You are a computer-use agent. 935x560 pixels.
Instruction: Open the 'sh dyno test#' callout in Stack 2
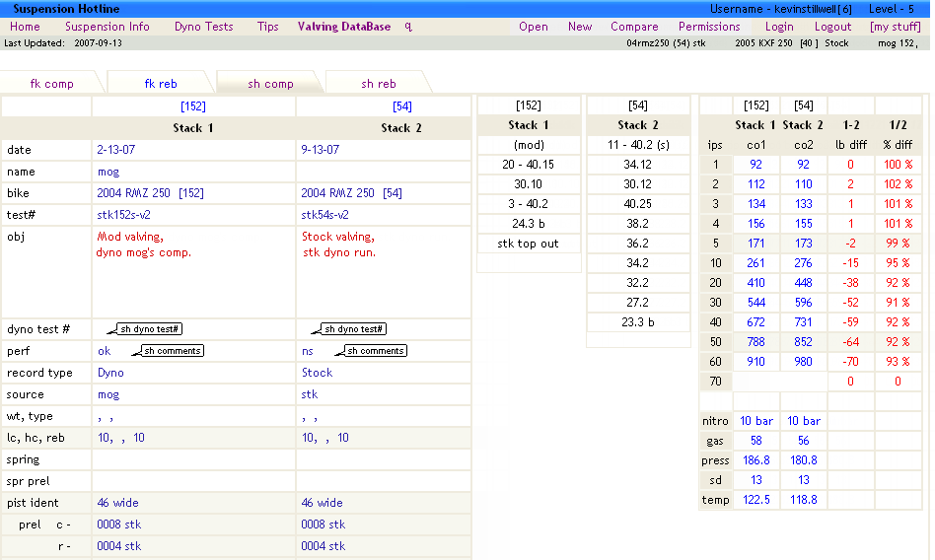click(x=354, y=329)
